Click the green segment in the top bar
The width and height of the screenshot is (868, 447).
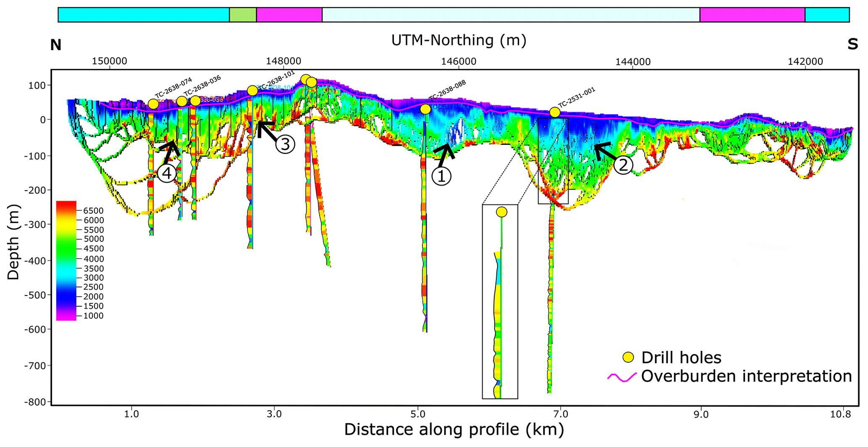click(243, 15)
